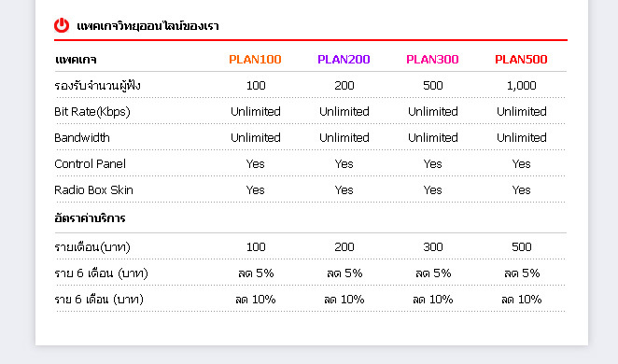
Task: Click Unlimited Bandwidth value under PLAN500
Action: pyautogui.click(x=522, y=138)
